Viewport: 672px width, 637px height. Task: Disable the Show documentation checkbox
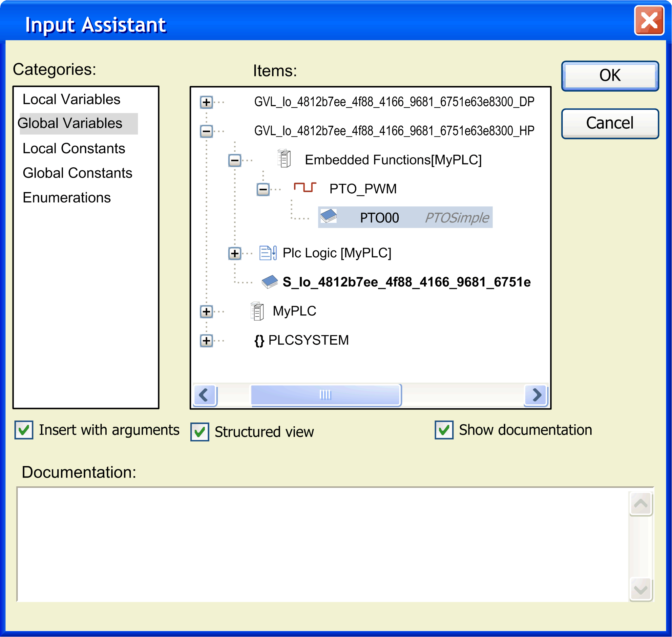pyautogui.click(x=444, y=430)
